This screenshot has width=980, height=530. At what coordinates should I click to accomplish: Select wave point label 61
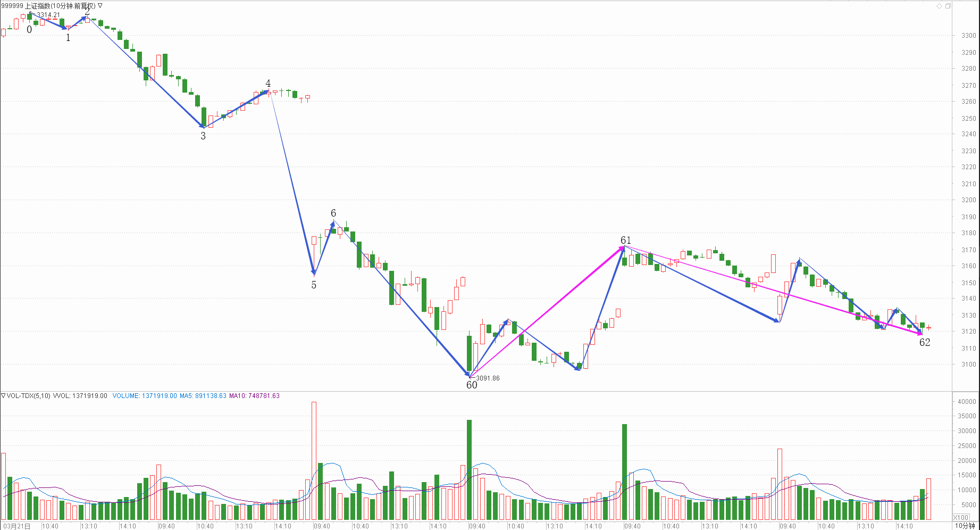coord(626,241)
